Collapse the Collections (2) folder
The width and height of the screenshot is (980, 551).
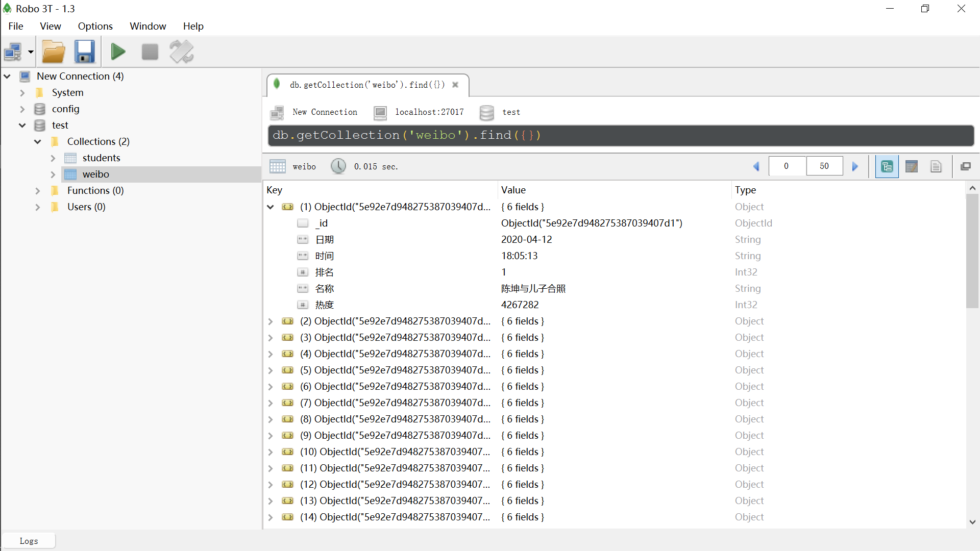point(38,142)
